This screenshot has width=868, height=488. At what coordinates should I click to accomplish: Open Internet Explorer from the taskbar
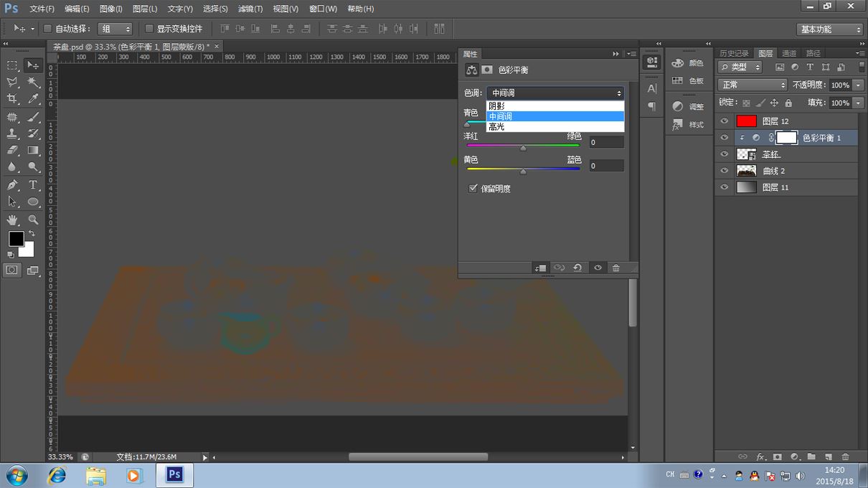tap(57, 475)
